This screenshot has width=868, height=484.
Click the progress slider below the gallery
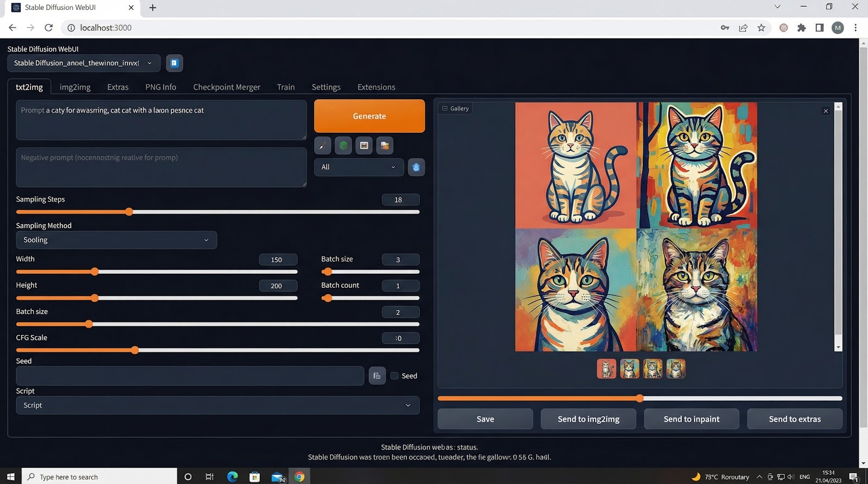(x=640, y=398)
